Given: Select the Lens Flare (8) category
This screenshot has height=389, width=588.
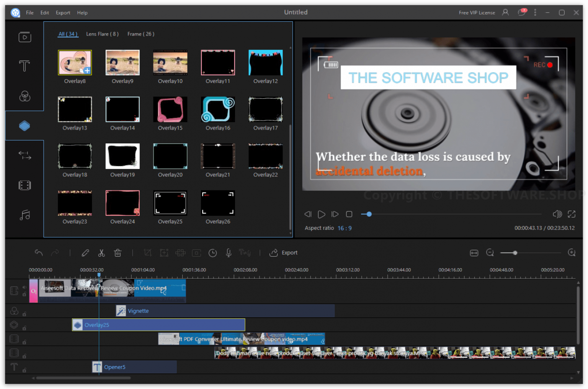Looking at the screenshot, I should point(102,34).
